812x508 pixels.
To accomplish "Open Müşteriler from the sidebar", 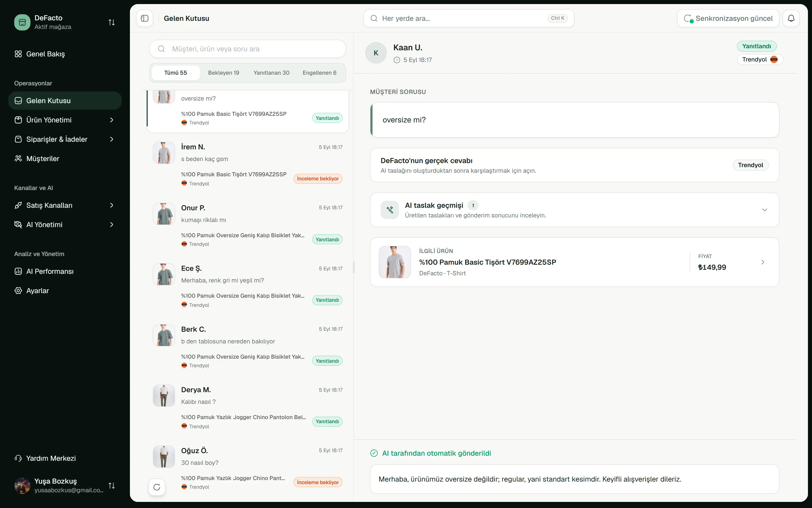I will click(x=65, y=158).
